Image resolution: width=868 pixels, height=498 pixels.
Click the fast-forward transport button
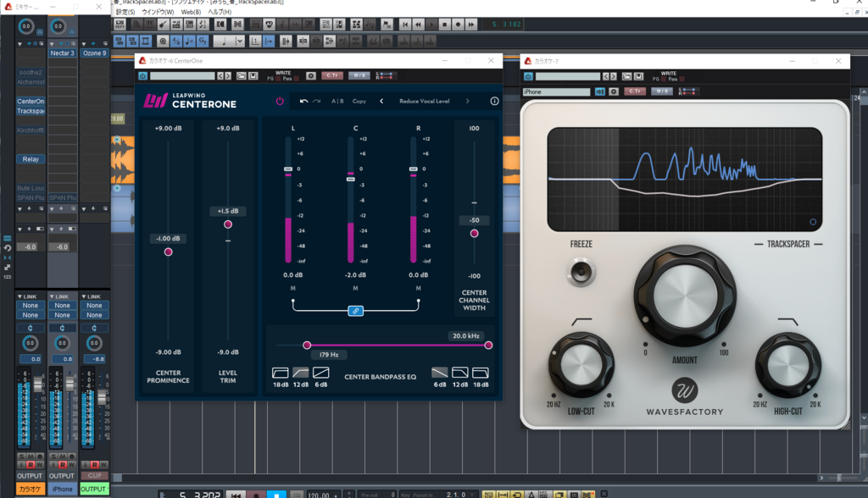click(471, 25)
